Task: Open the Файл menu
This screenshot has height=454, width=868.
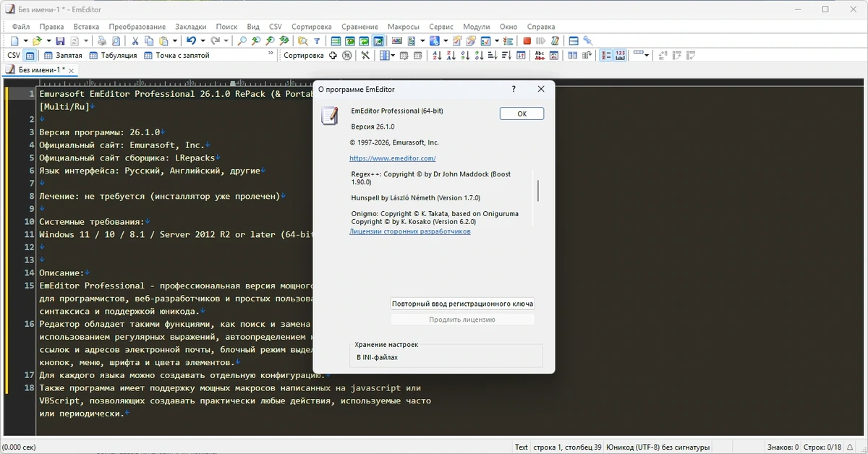Action: click(x=21, y=27)
